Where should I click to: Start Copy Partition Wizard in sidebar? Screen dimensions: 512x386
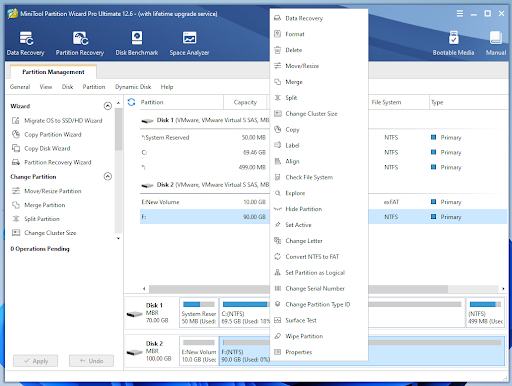click(x=47, y=134)
